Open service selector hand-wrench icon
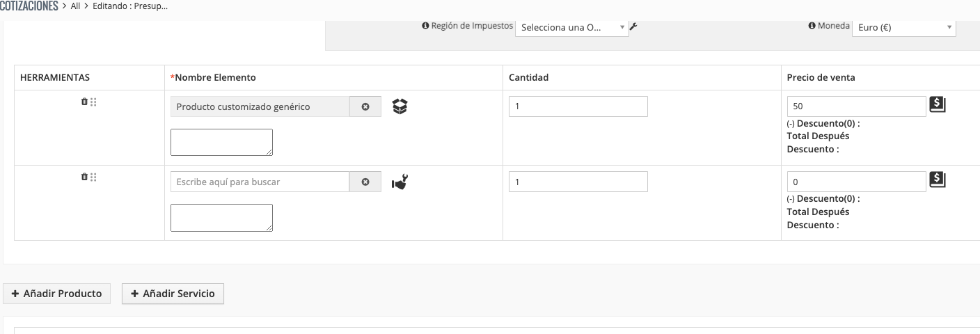Image resolution: width=980 pixels, height=334 pixels. pos(400,182)
